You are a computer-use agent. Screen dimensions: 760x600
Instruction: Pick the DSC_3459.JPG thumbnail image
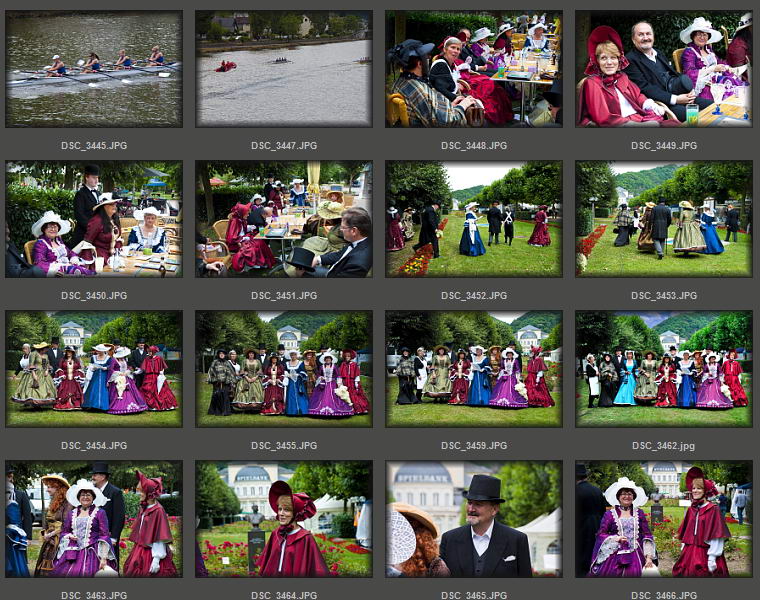[474, 369]
